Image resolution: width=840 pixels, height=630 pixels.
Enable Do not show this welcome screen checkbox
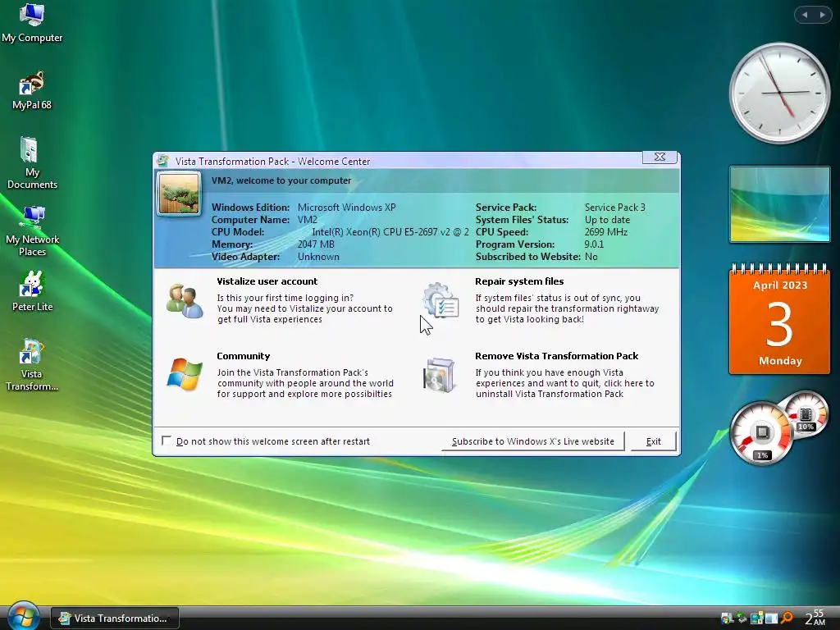[x=167, y=441]
